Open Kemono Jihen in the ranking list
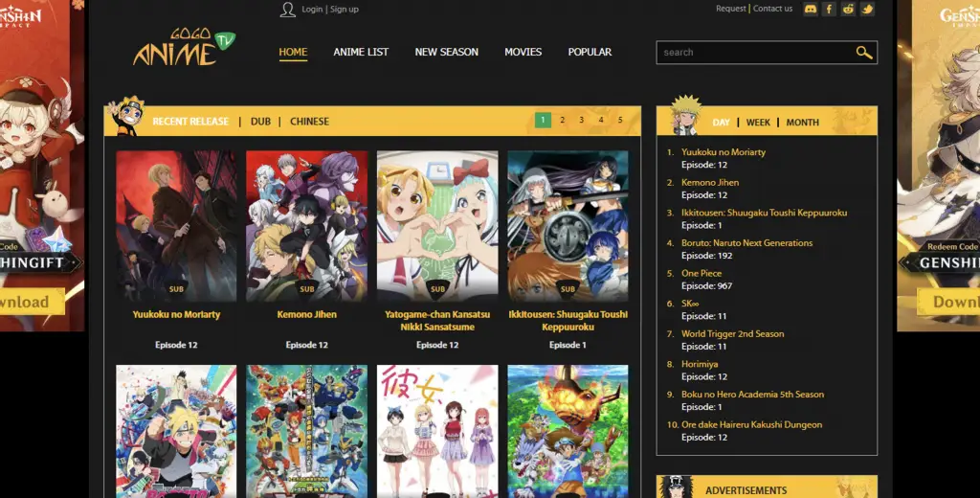 click(x=710, y=183)
